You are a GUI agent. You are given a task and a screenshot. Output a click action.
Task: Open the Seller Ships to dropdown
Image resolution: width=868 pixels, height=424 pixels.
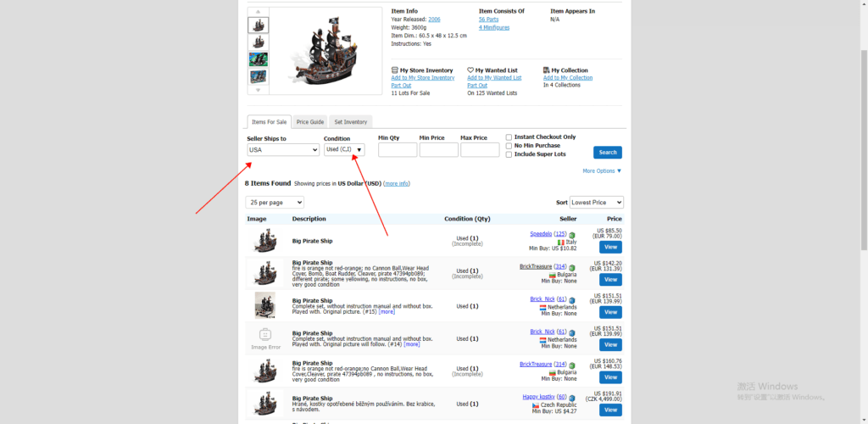pyautogui.click(x=283, y=149)
